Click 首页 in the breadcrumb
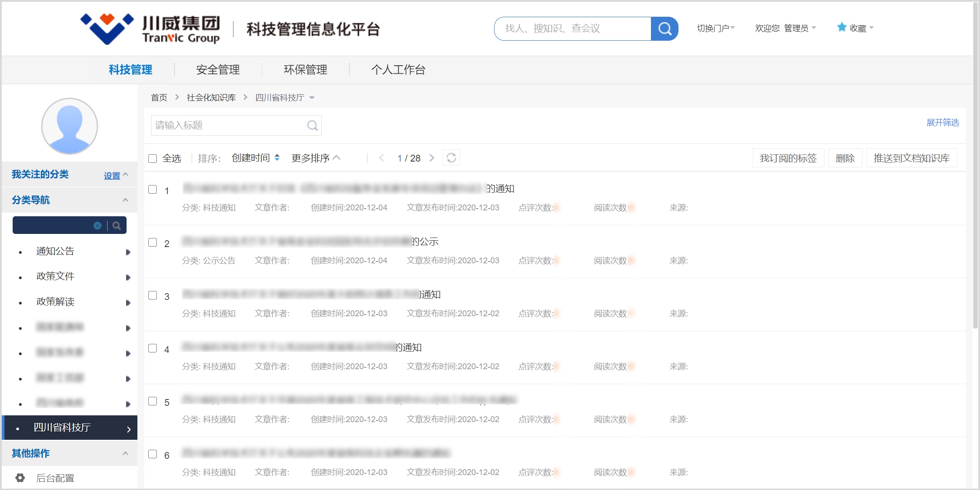The height and width of the screenshot is (490, 980). tap(159, 98)
